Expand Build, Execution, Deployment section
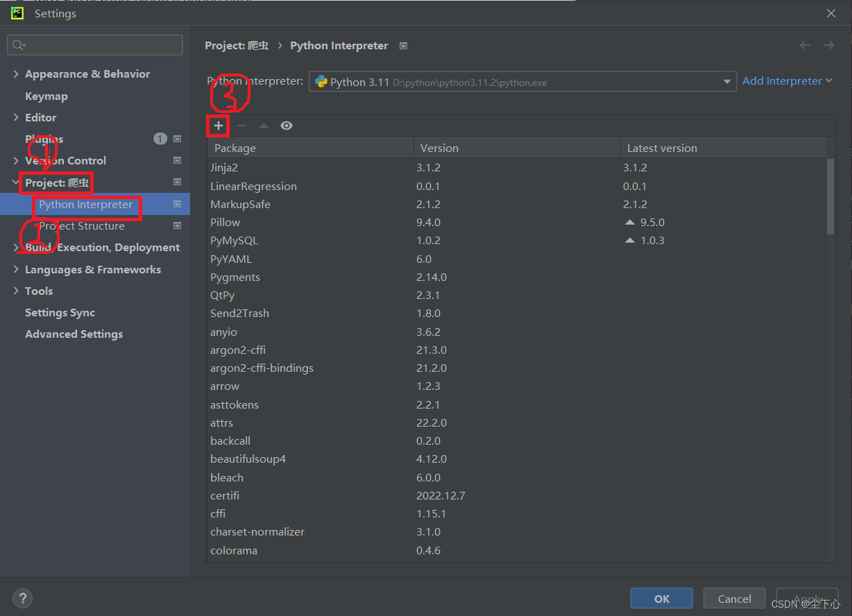The width and height of the screenshot is (852, 616). pos(16,248)
